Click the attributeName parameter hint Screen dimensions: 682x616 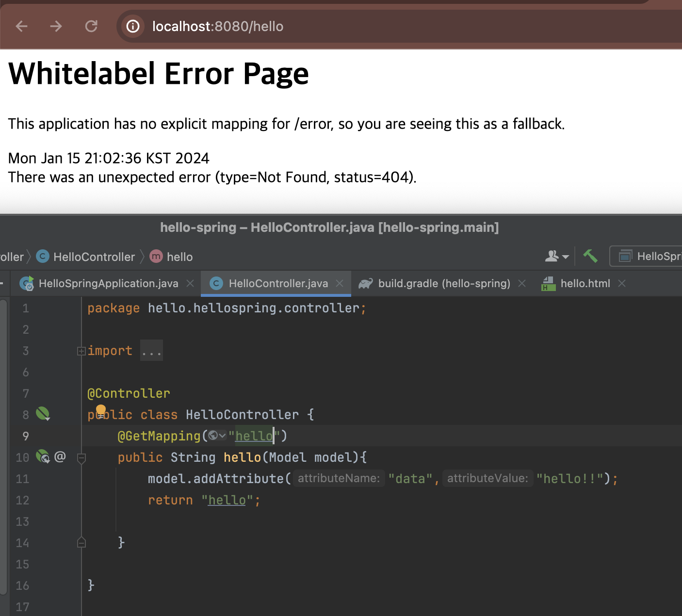click(339, 478)
